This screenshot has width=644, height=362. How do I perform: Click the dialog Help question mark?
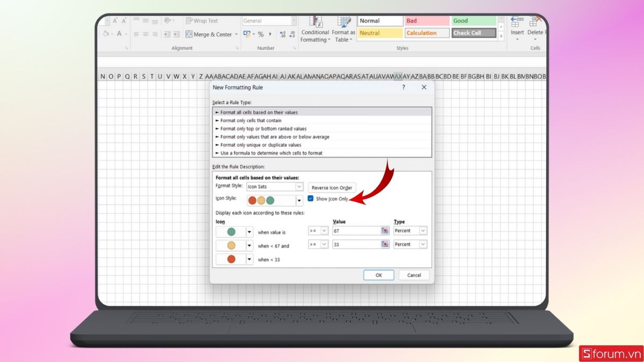[x=404, y=87]
